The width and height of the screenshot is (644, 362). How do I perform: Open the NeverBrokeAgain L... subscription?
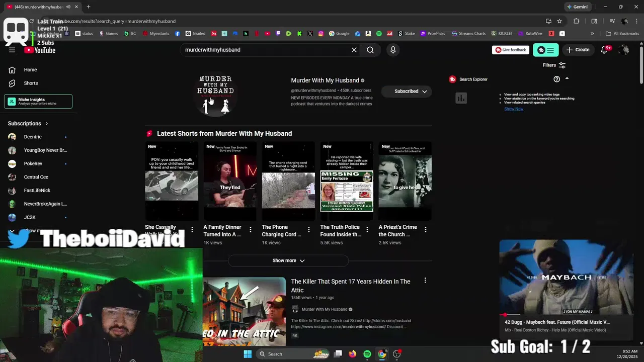click(38, 204)
